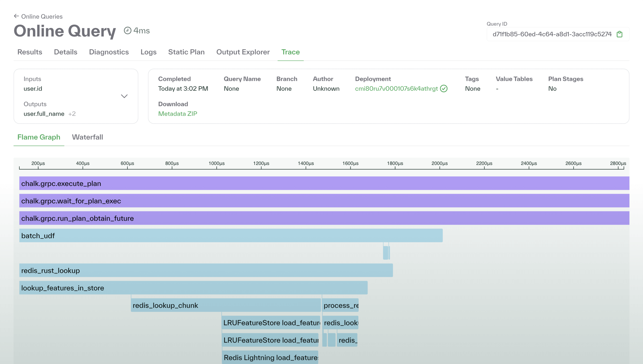
Task: Click the batch_udf span in flame graph
Action: pos(231,236)
